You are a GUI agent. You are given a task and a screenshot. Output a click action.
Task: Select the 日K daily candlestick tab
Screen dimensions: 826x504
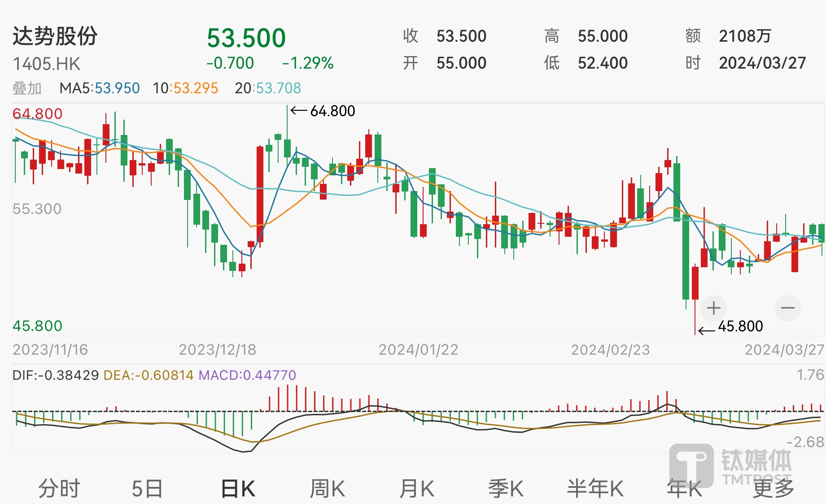pos(238,488)
